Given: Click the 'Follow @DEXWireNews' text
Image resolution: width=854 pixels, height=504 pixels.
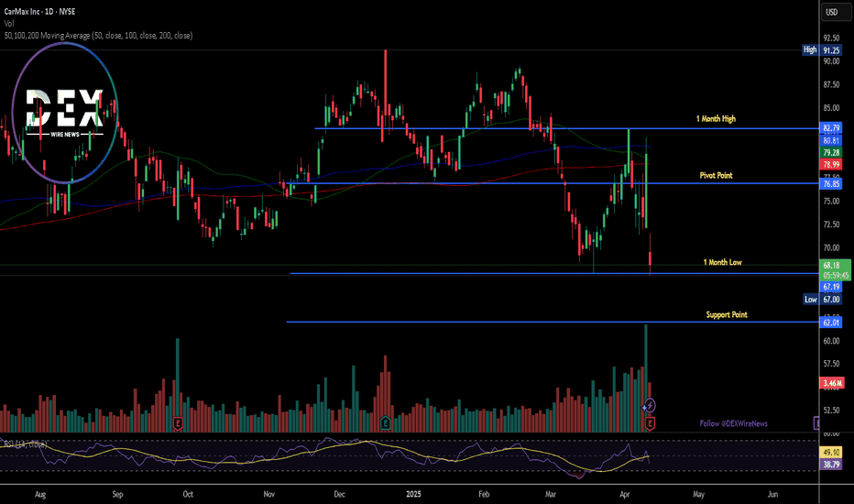Looking at the screenshot, I should [733, 423].
